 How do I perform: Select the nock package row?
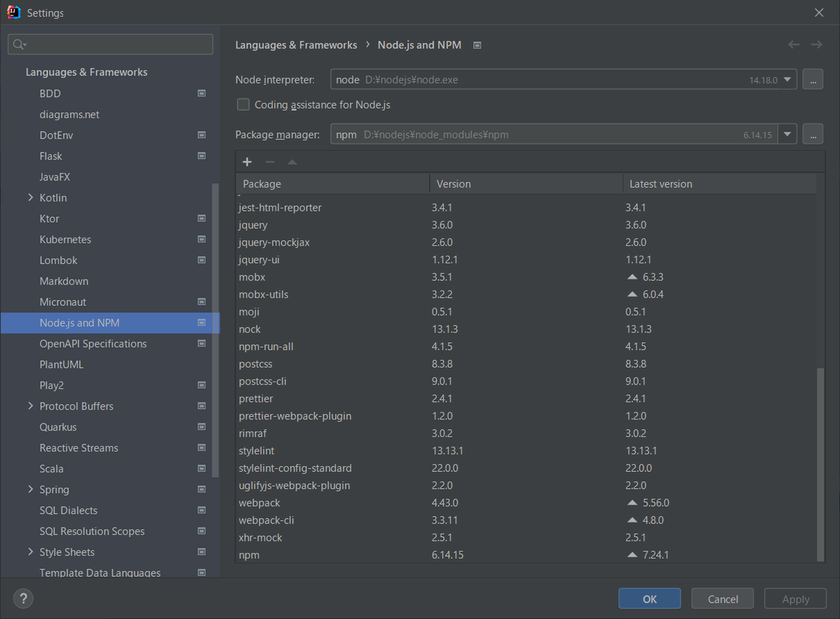[526, 329]
